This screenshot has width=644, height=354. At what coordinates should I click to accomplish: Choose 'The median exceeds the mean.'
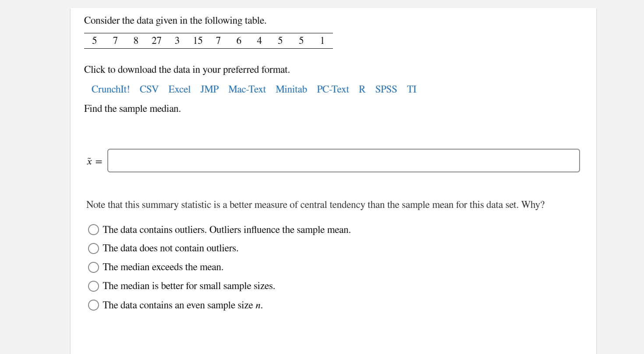pyautogui.click(x=93, y=267)
